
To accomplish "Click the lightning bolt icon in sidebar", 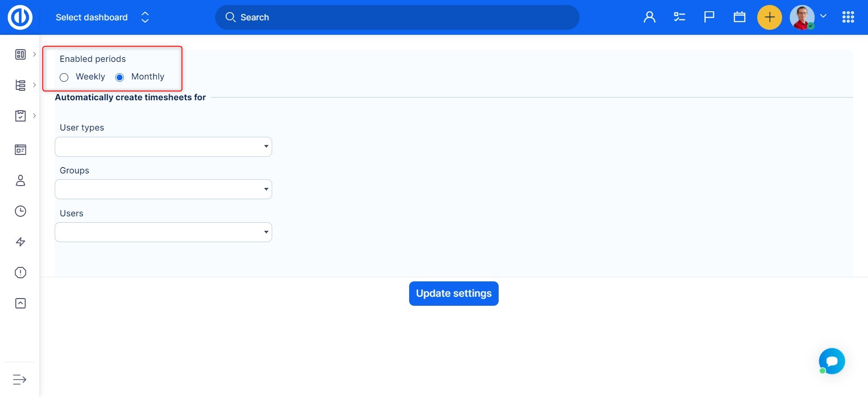I will (20, 242).
